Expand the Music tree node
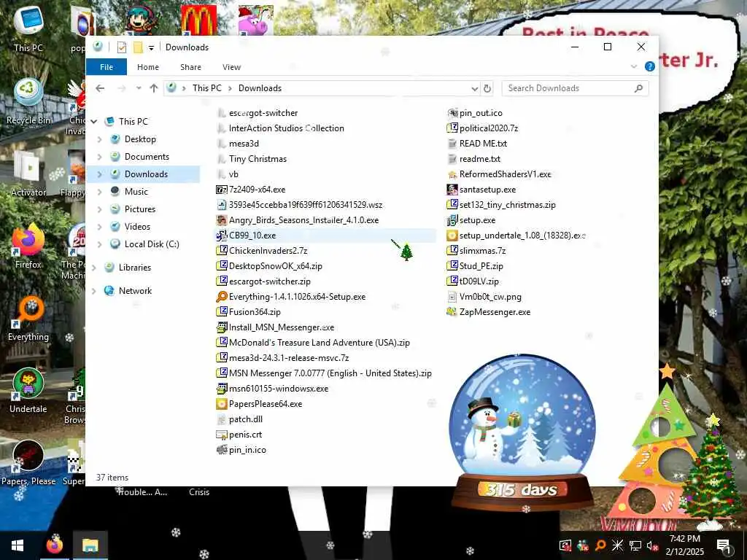Screen dimensions: 747x560 tap(99, 192)
